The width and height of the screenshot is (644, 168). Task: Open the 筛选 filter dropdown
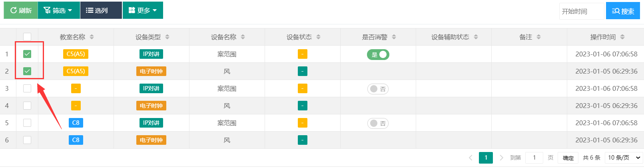point(58,10)
